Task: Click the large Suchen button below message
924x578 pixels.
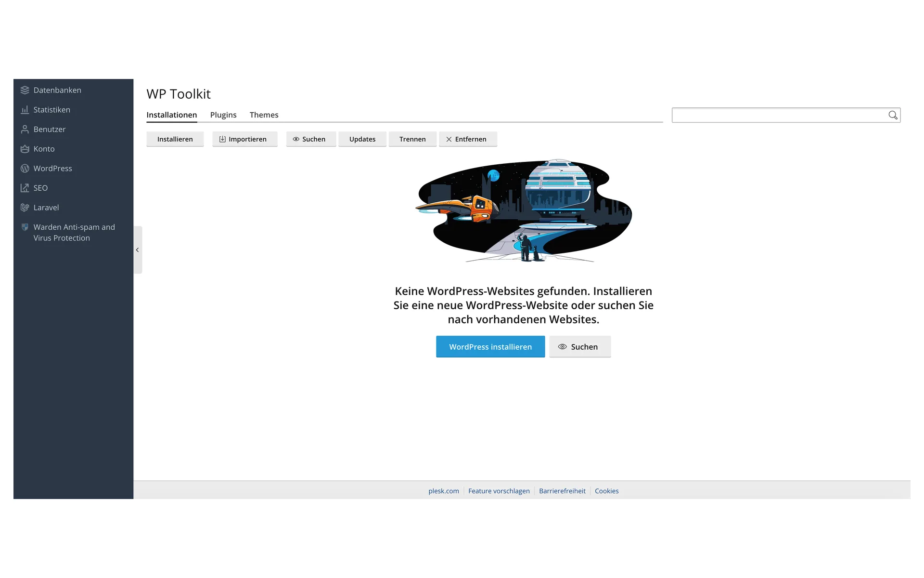Action: (580, 347)
